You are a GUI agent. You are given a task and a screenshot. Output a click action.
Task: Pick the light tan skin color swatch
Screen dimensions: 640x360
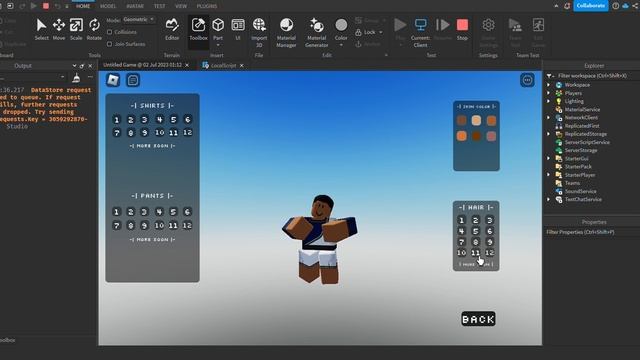point(476,120)
